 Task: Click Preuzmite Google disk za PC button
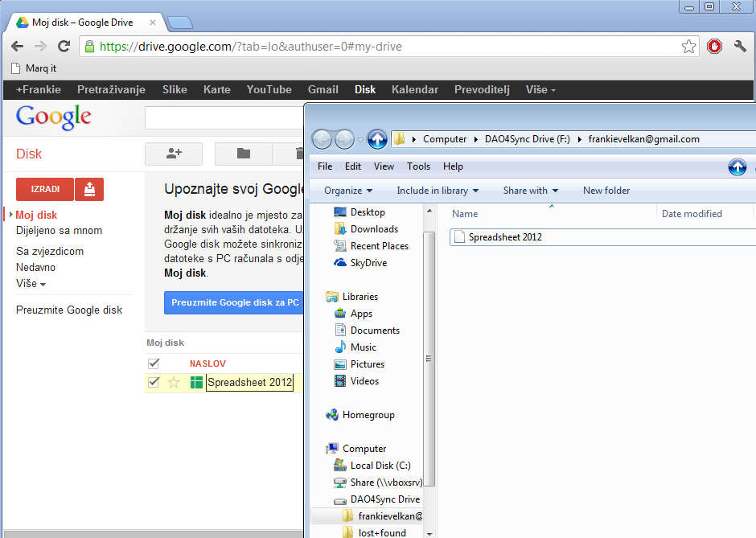[235, 302]
